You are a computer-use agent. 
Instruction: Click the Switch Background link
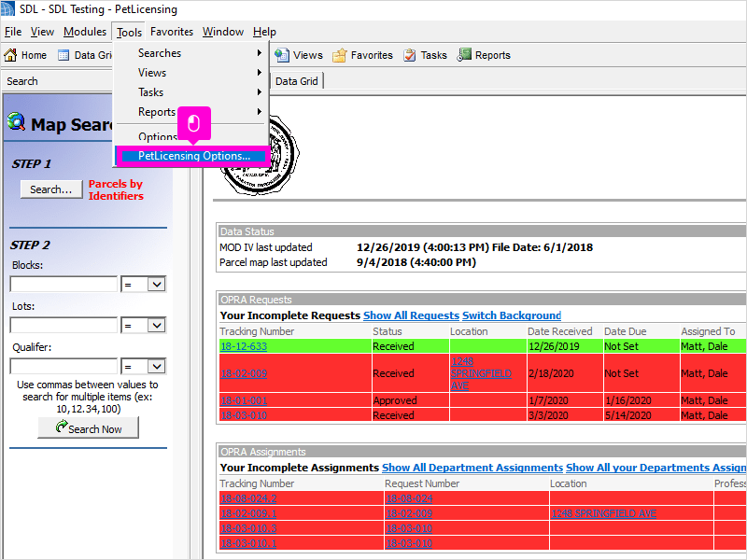point(512,315)
